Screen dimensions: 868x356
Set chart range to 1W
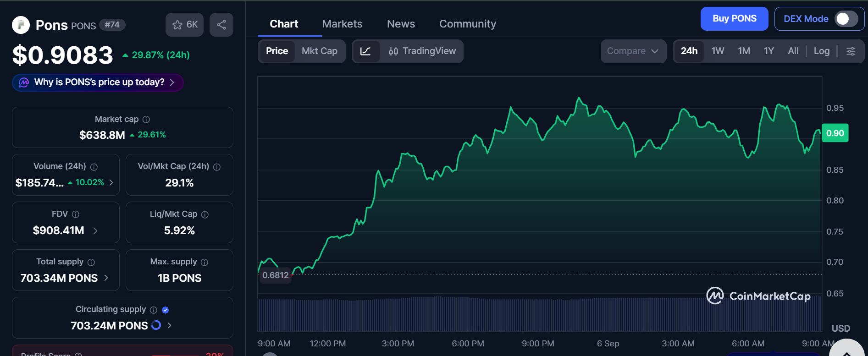coord(718,51)
